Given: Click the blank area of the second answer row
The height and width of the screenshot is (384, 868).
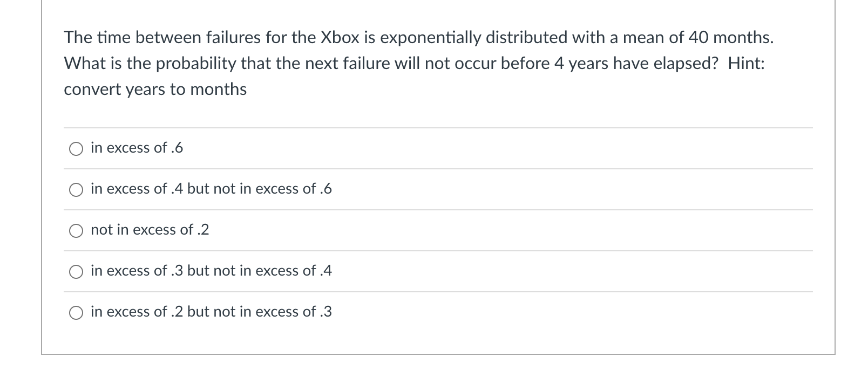Looking at the screenshot, I should [540, 189].
